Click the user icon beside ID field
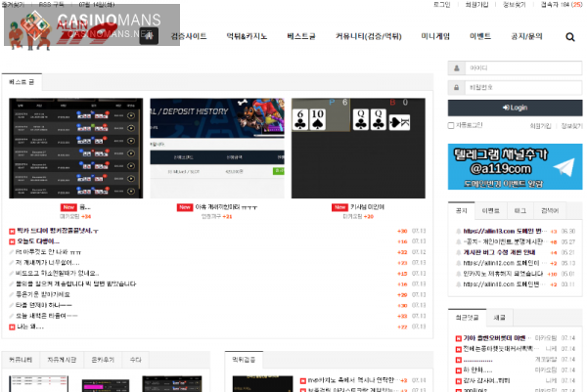Viewport: 587px width, 392px height. [457, 68]
